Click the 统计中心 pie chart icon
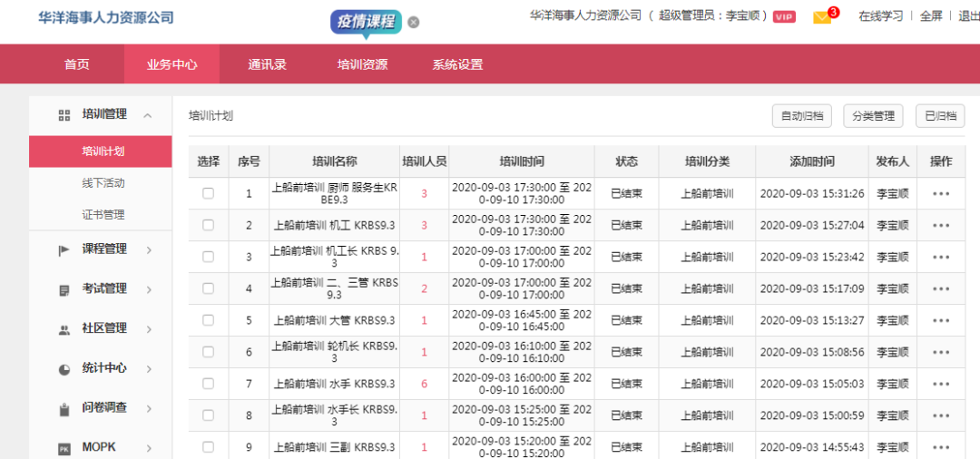980x459 pixels. (x=64, y=369)
